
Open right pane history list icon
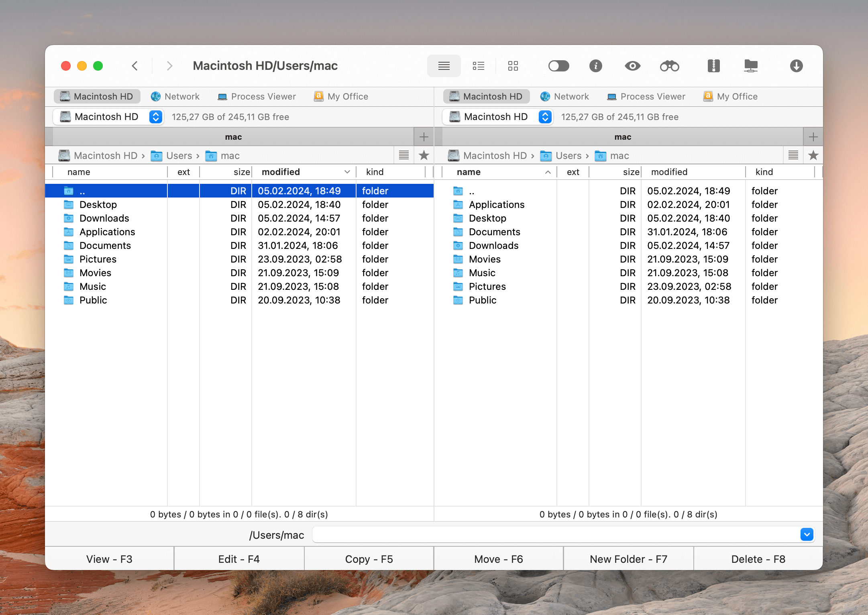tap(793, 155)
